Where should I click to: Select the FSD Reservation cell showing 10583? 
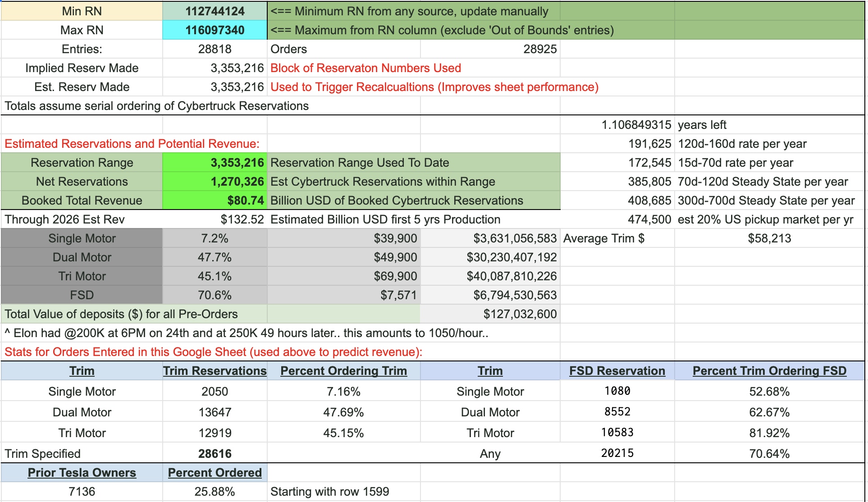click(617, 433)
